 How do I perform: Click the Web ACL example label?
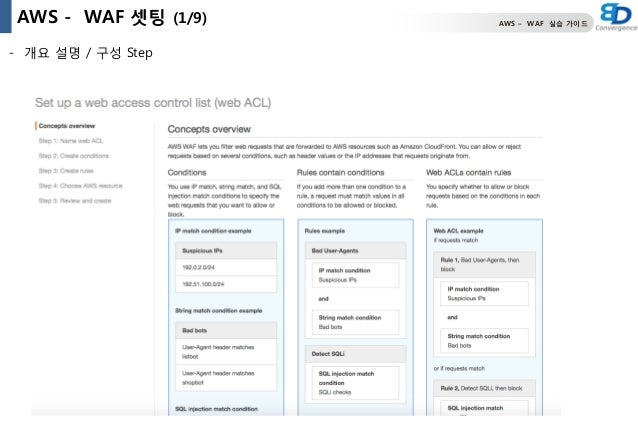459,231
